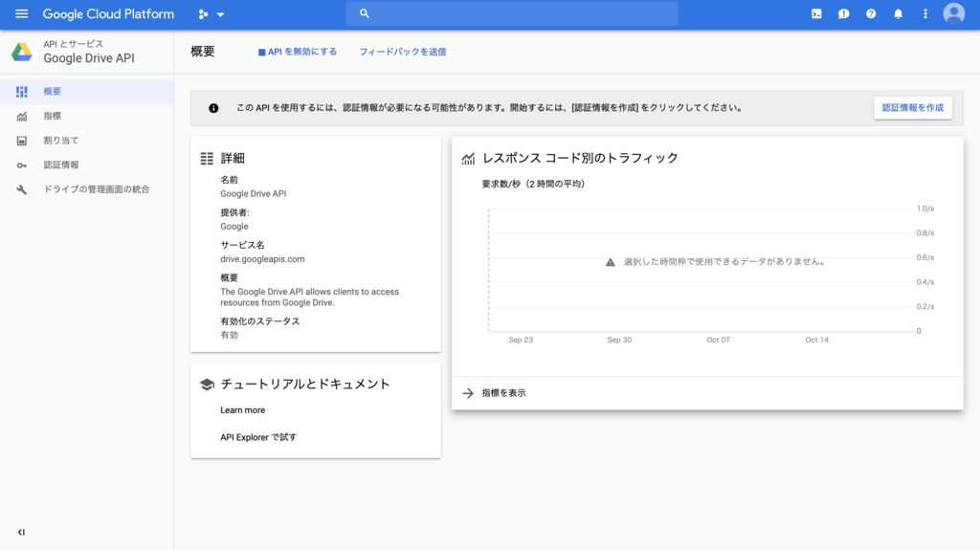The image size is (980, 550).
Task: Click the search magnifier icon
Action: coord(365,13)
